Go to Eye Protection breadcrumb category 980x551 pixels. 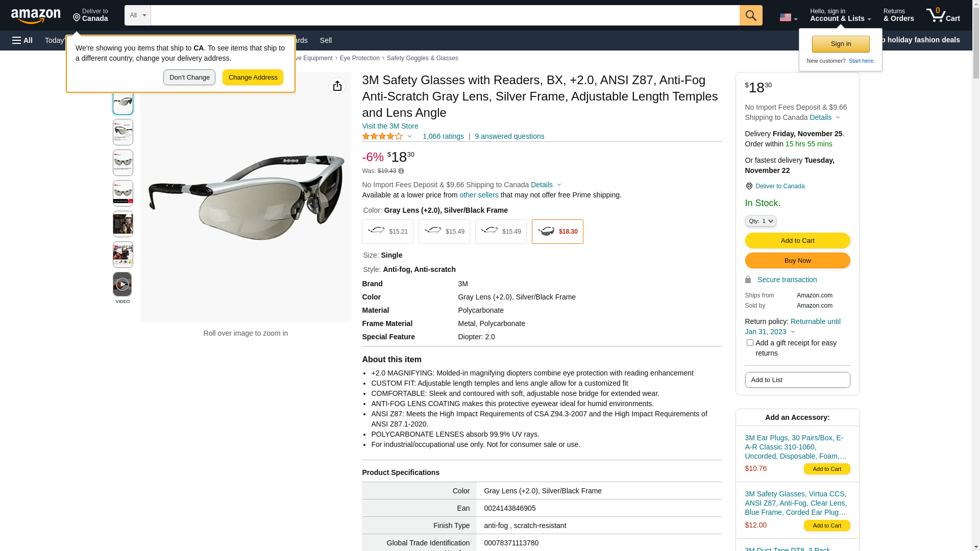tap(359, 58)
